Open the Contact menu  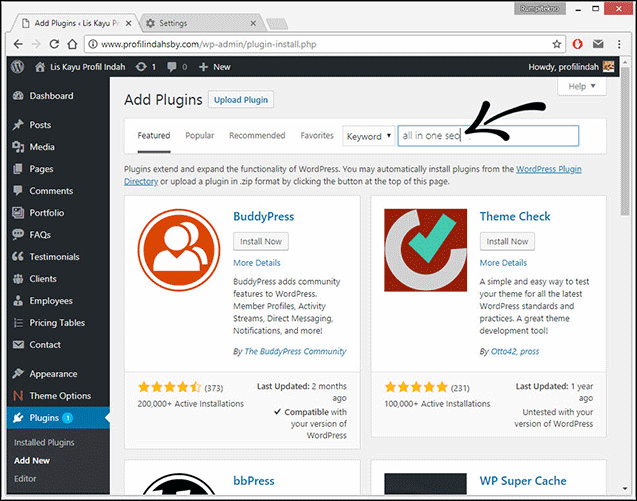tap(45, 345)
